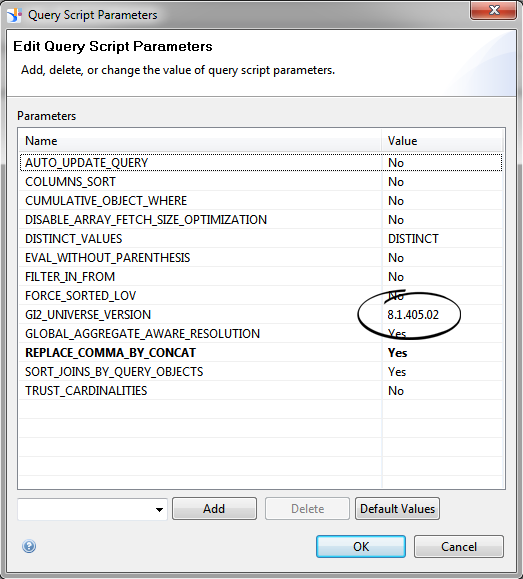Close the Query Script Parameters dialog

pyautogui.click(x=493, y=10)
